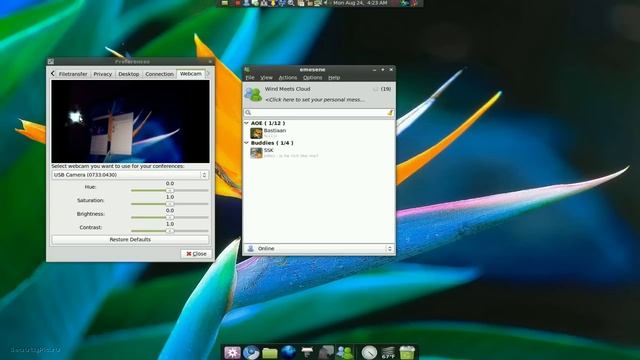The width and height of the screenshot is (640, 360).
Task: Click the personal message placeholder text
Action: pyautogui.click(x=315, y=100)
